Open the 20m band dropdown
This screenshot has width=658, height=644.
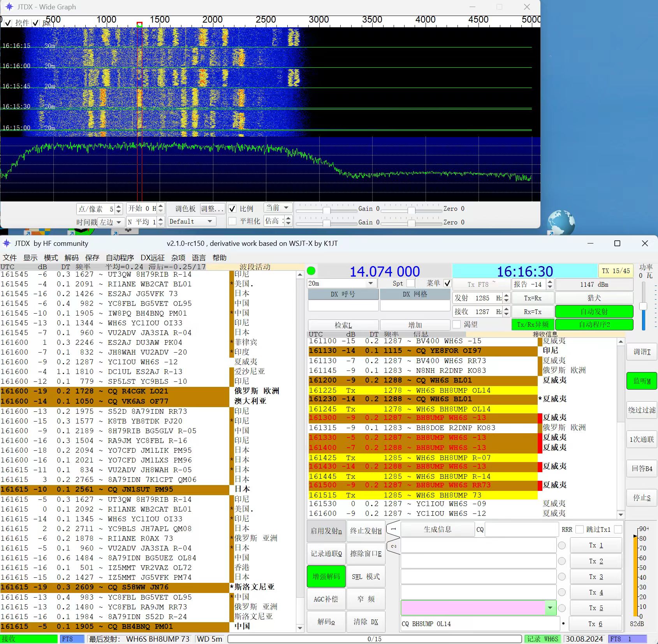pos(342,283)
